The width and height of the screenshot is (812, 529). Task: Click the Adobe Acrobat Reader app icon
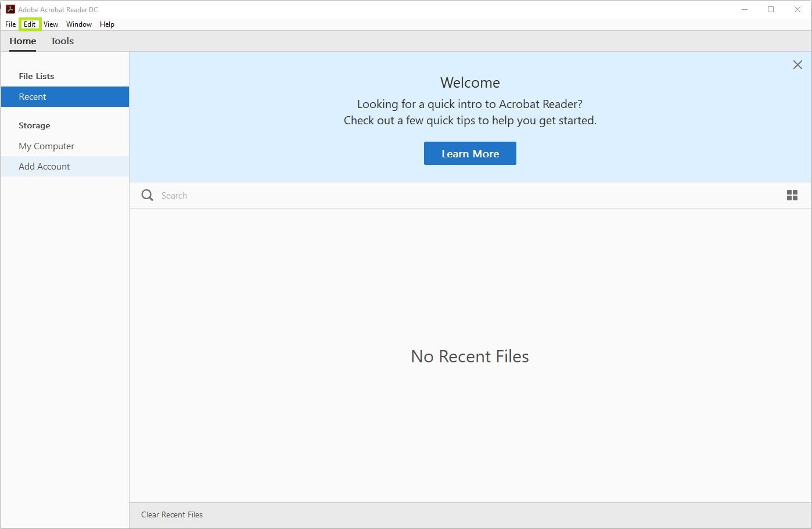click(10, 9)
